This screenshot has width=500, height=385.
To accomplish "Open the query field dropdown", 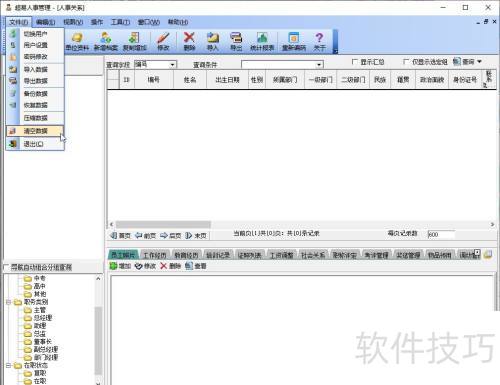I will coord(172,64).
